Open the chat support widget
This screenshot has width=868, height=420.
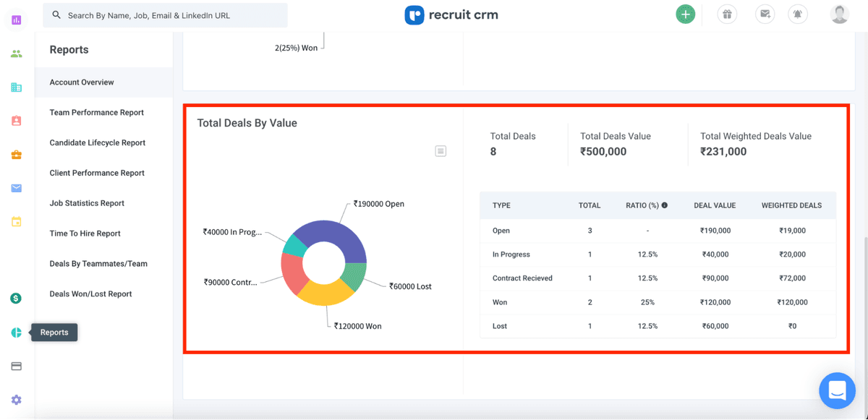coord(837,390)
